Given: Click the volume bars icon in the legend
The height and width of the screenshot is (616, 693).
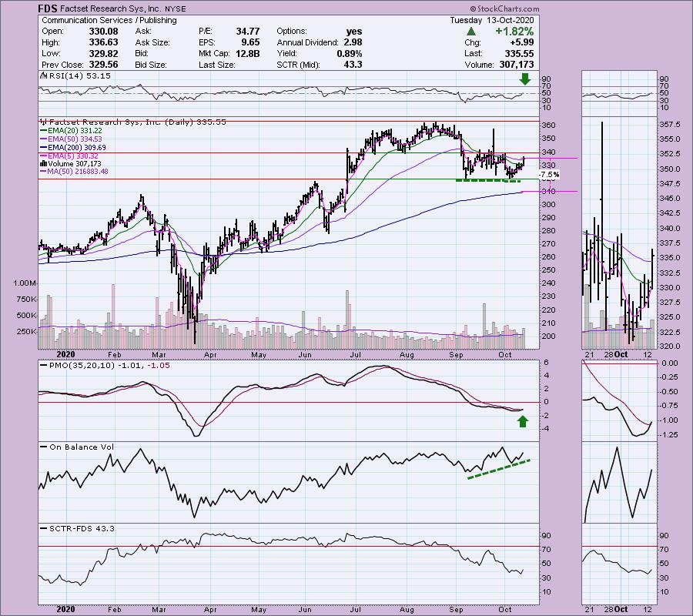Looking at the screenshot, I should [43, 163].
